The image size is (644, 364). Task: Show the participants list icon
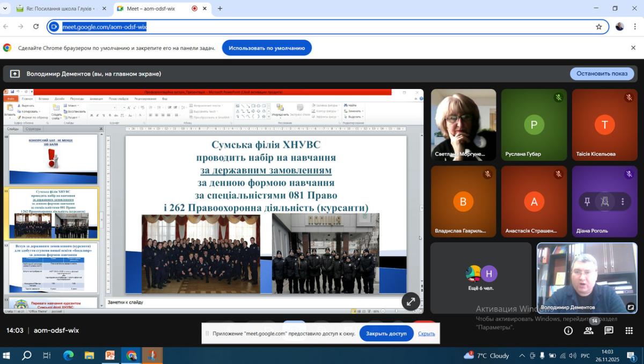click(589, 331)
